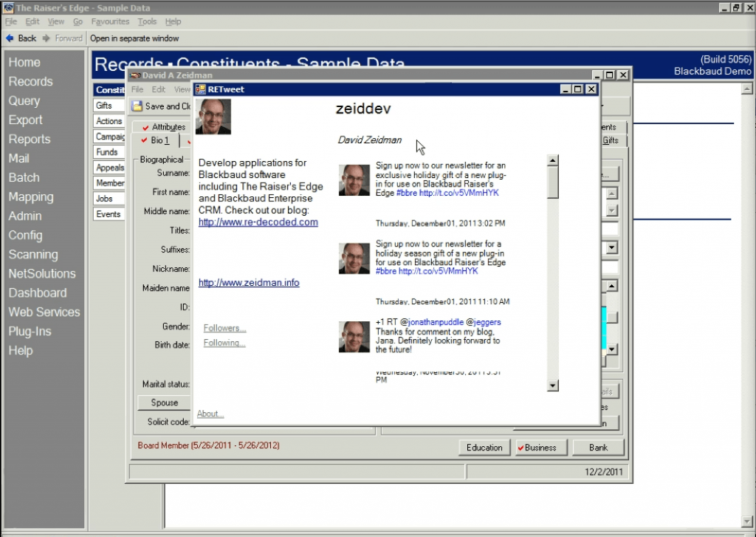This screenshot has width=756, height=537.
Task: Click the About... link in RETweet
Action: click(x=210, y=414)
